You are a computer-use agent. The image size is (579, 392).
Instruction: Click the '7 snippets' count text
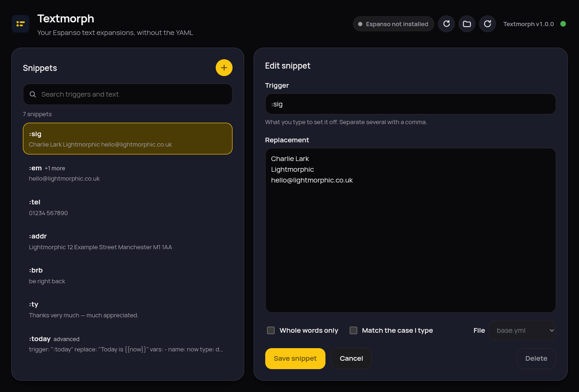pyautogui.click(x=37, y=114)
